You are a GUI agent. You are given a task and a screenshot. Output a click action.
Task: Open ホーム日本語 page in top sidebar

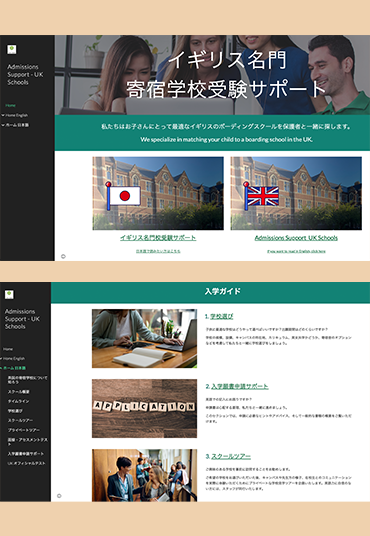(17, 125)
